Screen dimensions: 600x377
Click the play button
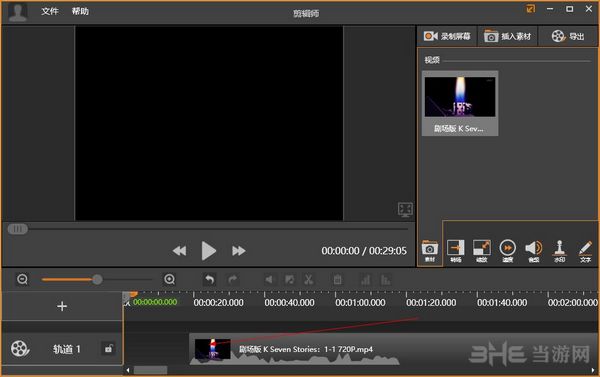pyautogui.click(x=209, y=251)
